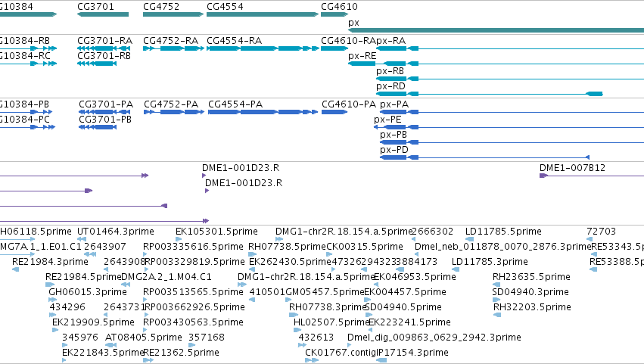Select the RP003430563.5prime EST label
Screen dimensions: 644x364
click(193, 322)
